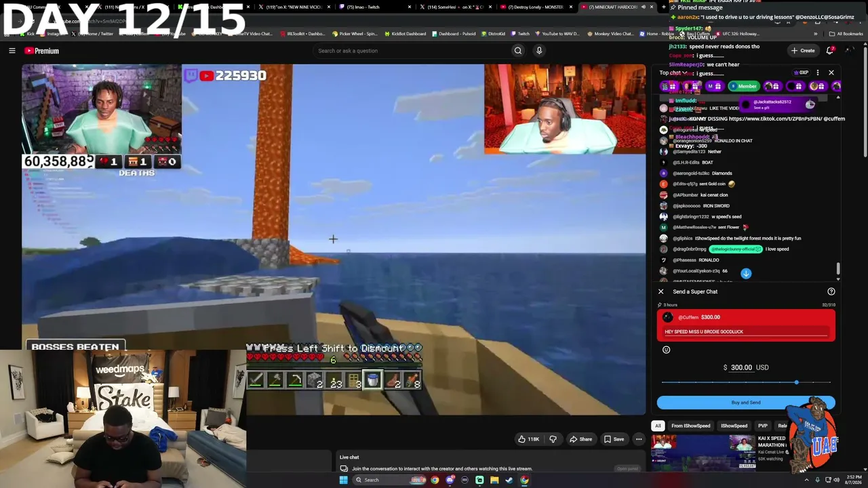
Task: Open emoji picker in Super Chat
Action: tap(666, 350)
